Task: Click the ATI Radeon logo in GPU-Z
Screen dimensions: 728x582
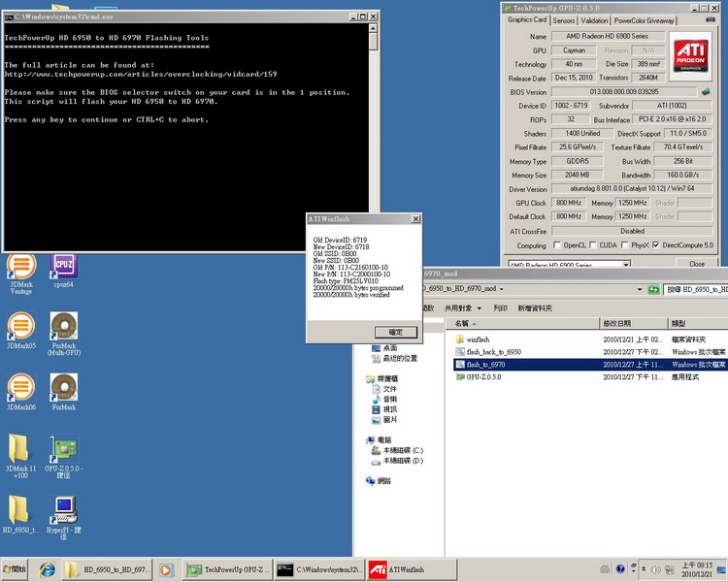Action: pyautogui.click(x=690, y=56)
